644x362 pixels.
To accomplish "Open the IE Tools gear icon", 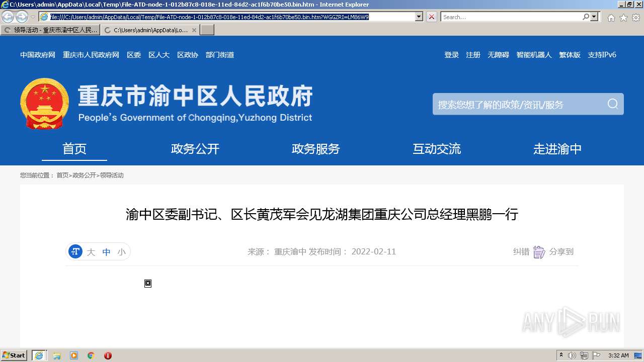I will [636, 18].
